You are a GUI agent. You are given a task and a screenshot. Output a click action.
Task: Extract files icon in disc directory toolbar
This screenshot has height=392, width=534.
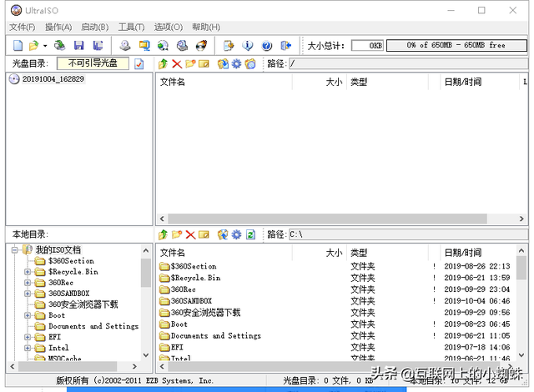[x=223, y=63]
